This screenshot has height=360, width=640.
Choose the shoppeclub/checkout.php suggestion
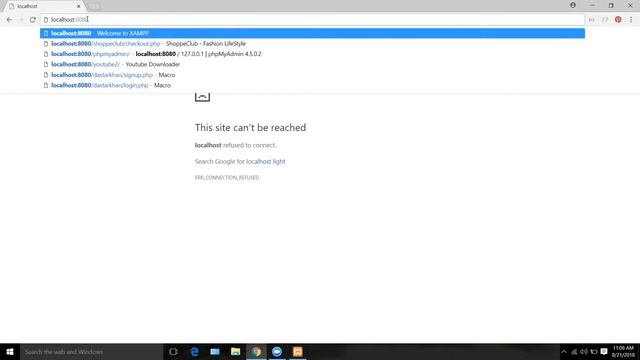click(x=312, y=44)
